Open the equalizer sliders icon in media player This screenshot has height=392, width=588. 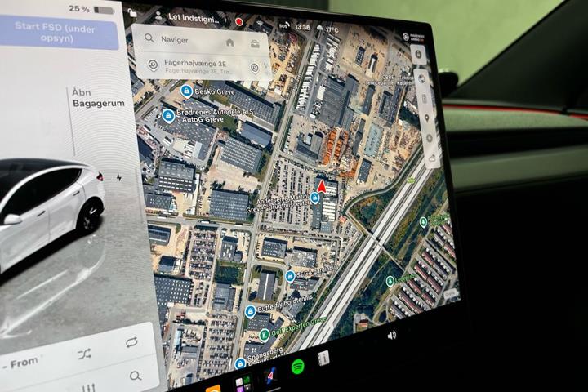[88, 387]
